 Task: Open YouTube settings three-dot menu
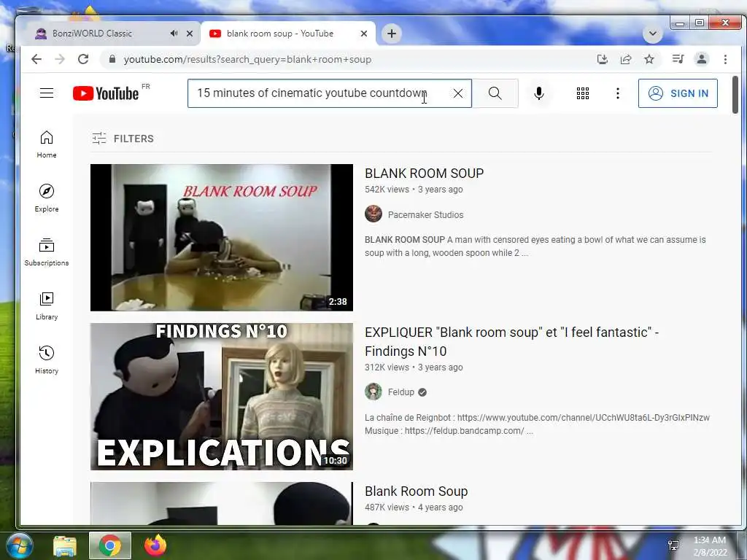click(617, 93)
